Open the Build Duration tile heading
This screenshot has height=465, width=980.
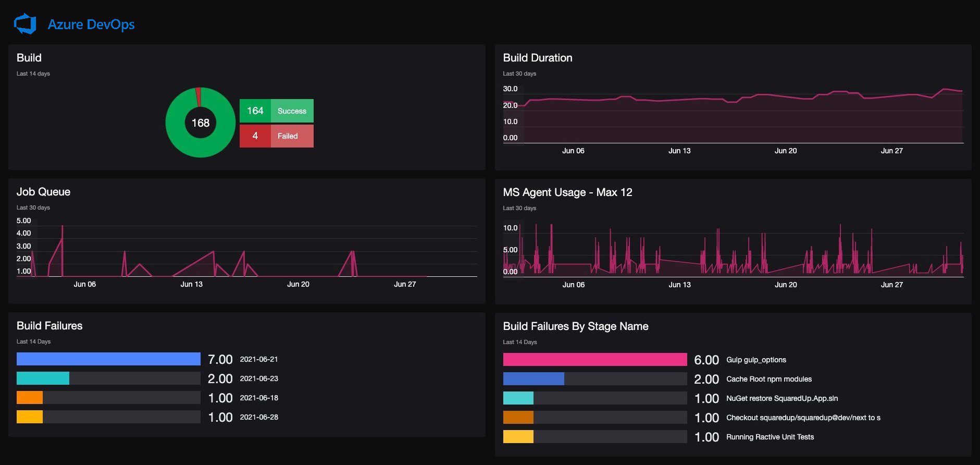coord(538,58)
